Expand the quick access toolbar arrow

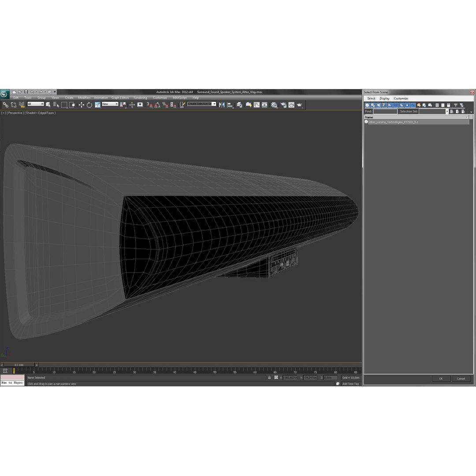click(x=55, y=92)
